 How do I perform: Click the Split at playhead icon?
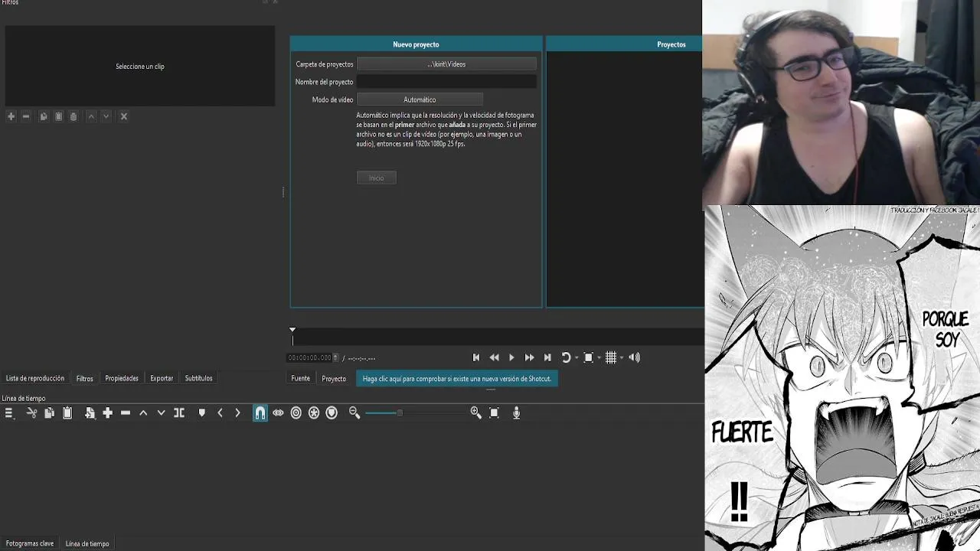179,412
